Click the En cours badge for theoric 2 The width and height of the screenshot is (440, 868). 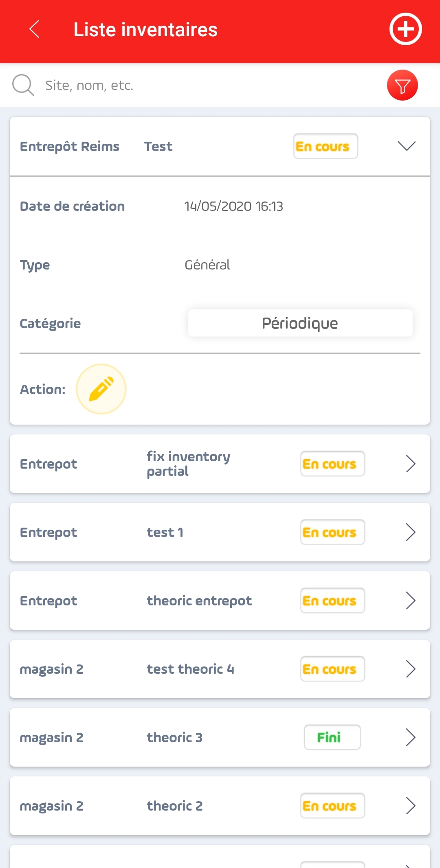pos(332,806)
